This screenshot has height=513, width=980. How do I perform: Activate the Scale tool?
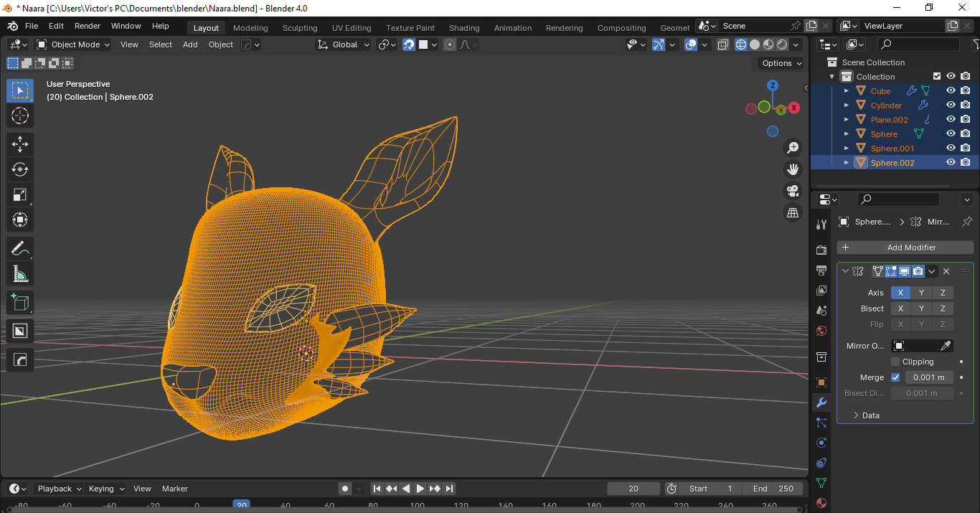20,194
